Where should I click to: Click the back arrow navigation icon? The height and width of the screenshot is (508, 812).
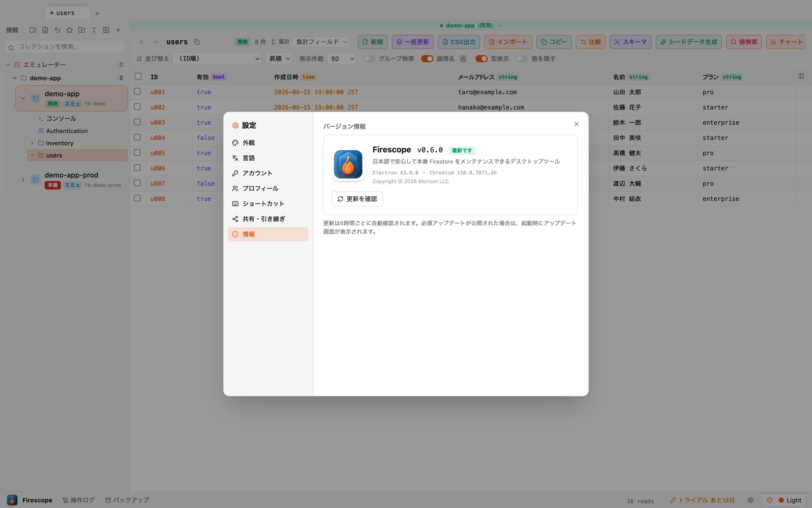point(142,42)
